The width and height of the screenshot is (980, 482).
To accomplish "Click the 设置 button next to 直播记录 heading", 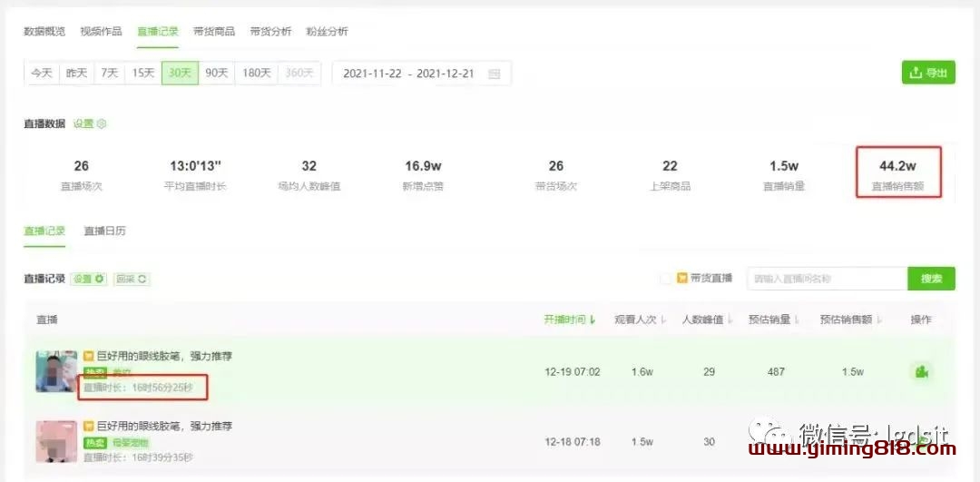I will pos(89,279).
